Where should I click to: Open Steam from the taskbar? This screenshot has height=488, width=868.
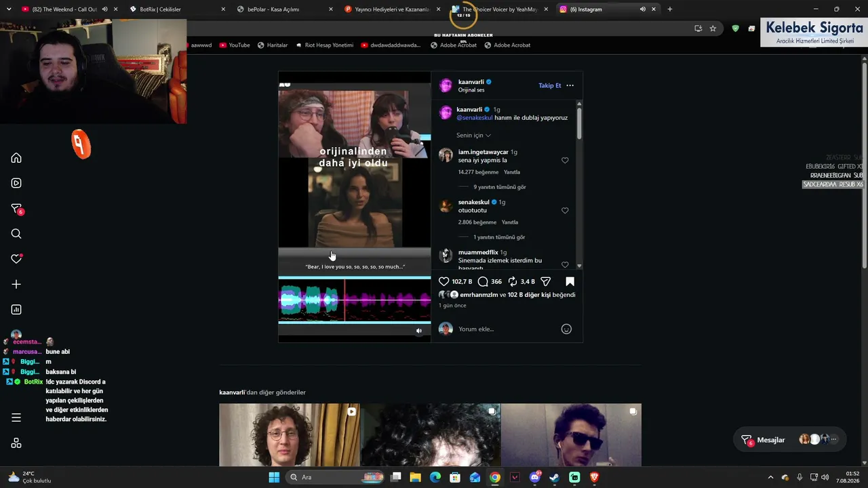pyautogui.click(x=555, y=477)
